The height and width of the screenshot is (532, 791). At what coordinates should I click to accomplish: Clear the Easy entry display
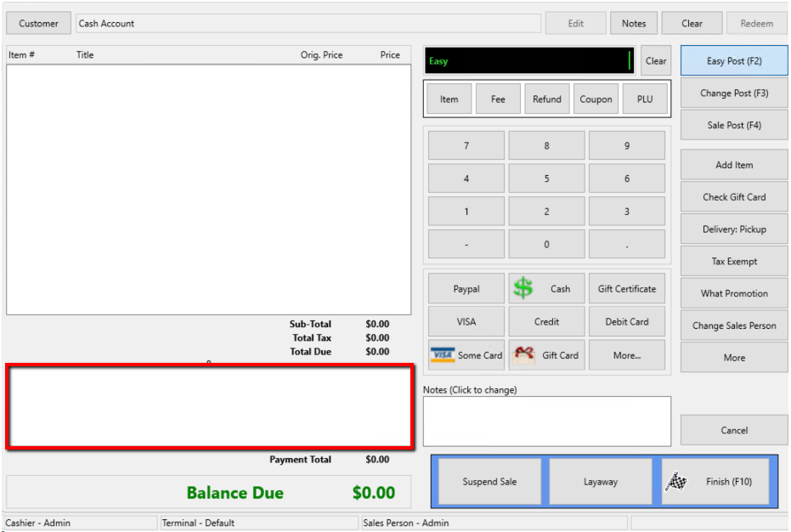(x=656, y=61)
